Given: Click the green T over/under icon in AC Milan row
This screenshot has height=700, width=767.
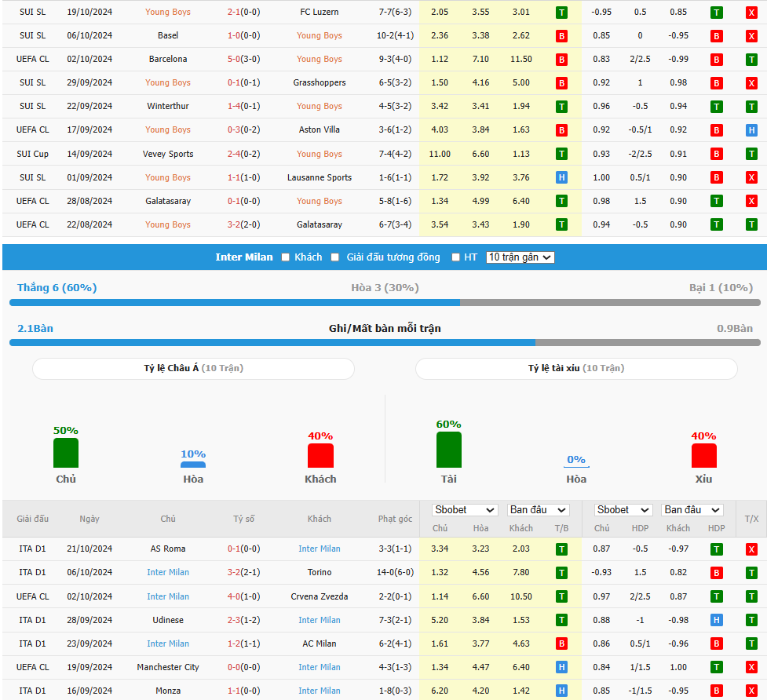Looking at the screenshot, I should tap(751, 644).
